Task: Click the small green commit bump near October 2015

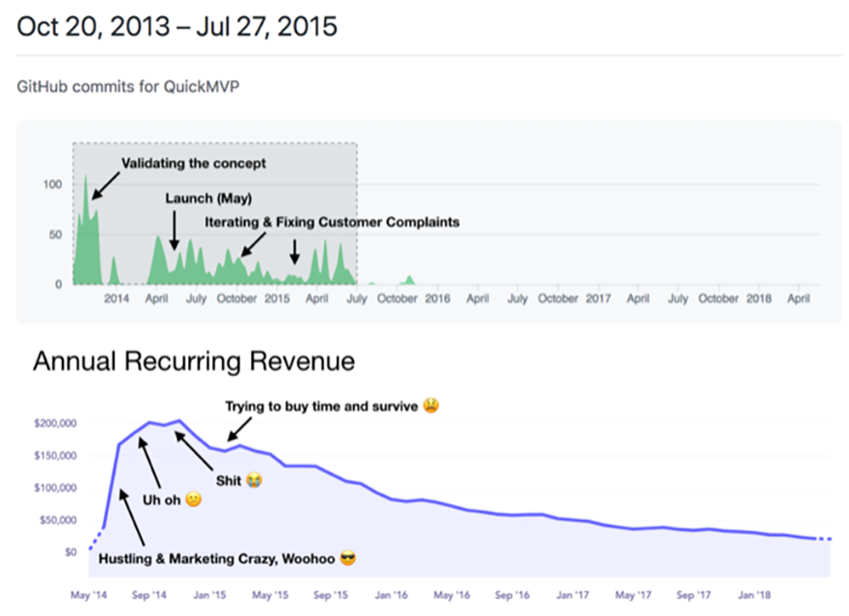Action: [x=410, y=280]
